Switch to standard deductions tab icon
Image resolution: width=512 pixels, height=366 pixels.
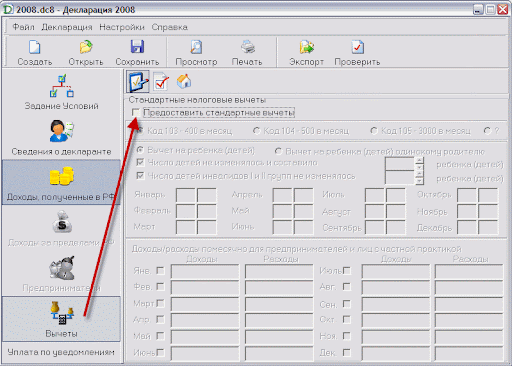tap(138, 82)
